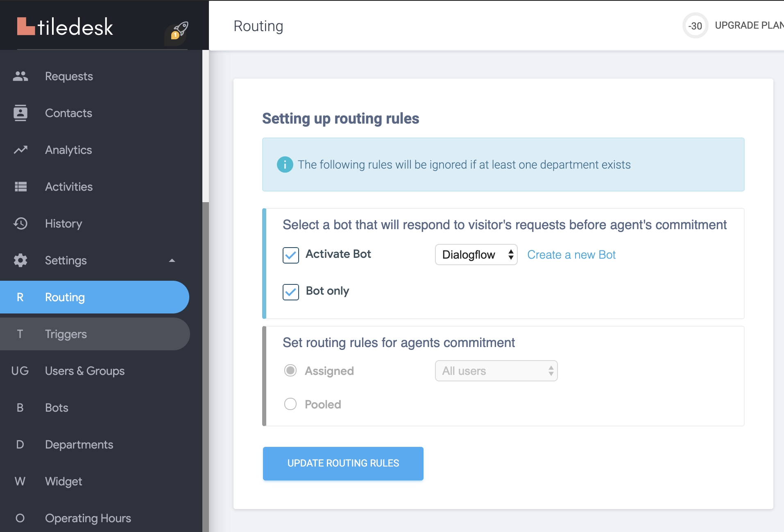784x532 pixels.
Task: Open Requests in the sidebar
Action: (69, 76)
